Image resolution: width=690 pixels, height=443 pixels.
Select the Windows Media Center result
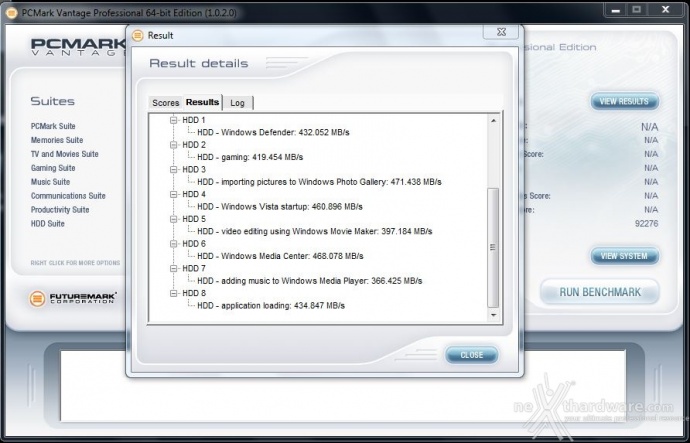click(x=280, y=256)
